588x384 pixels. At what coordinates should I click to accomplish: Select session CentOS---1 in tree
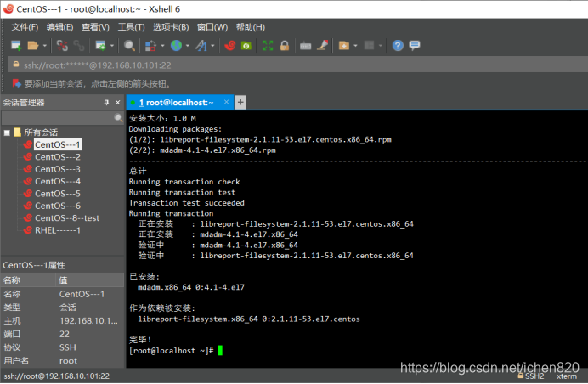coord(58,144)
